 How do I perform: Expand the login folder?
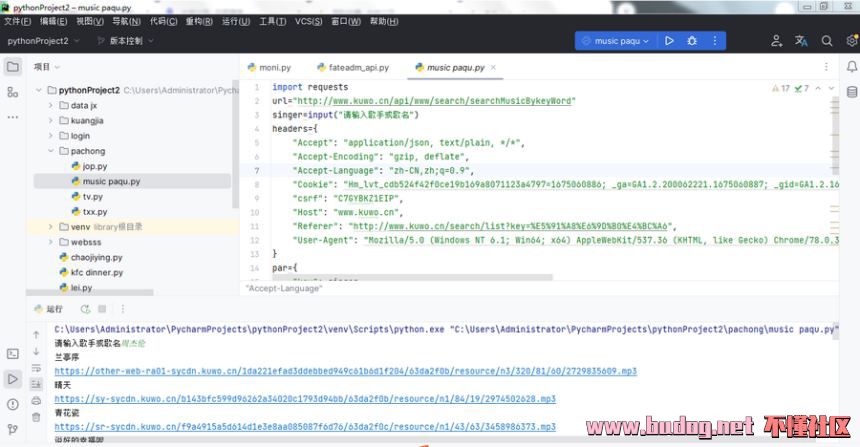click(50, 135)
